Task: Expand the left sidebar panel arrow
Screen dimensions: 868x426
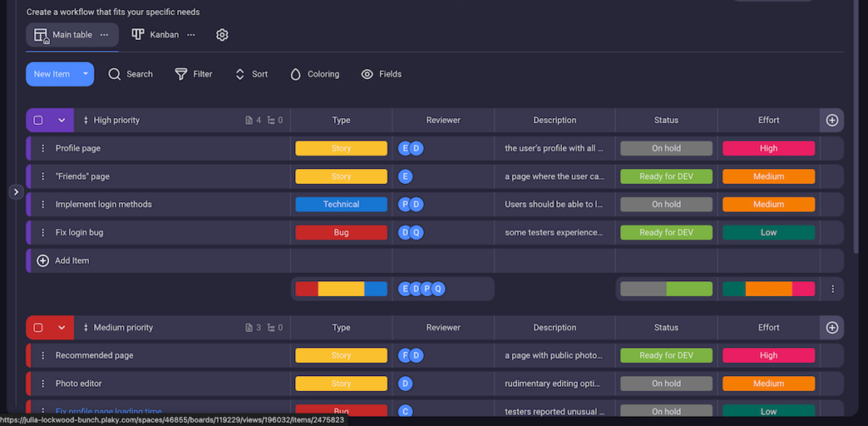Action: coord(15,192)
